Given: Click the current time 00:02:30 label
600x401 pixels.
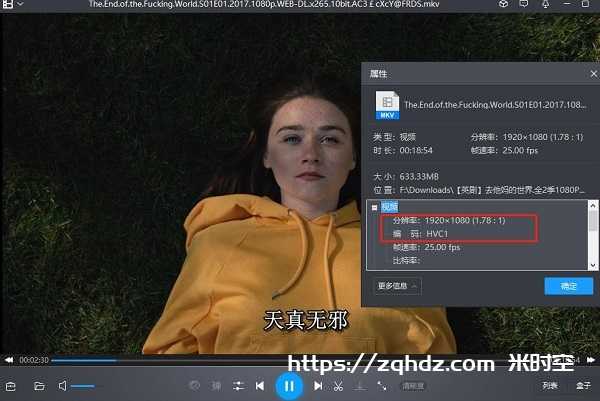Looking at the screenshot, I should (x=34, y=360).
